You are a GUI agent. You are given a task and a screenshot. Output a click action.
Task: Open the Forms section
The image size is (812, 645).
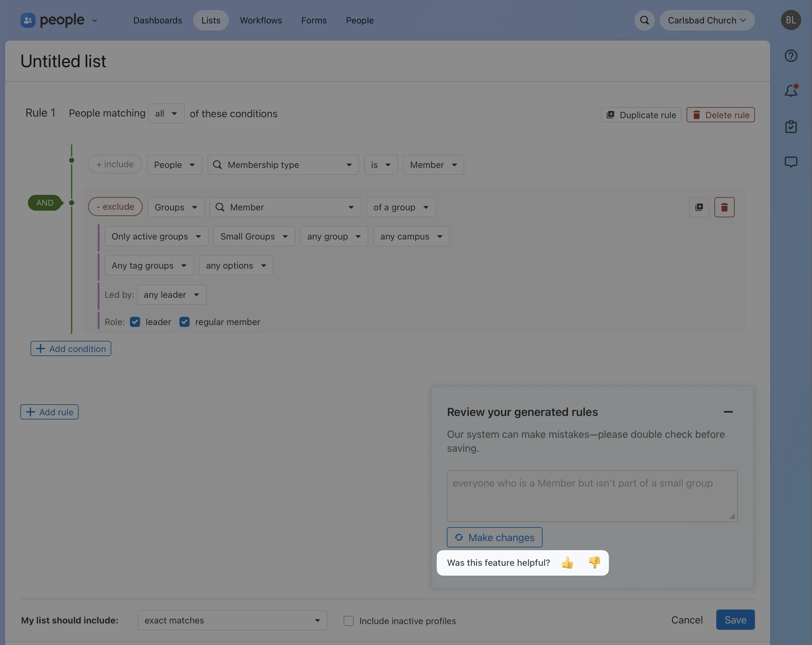(314, 20)
